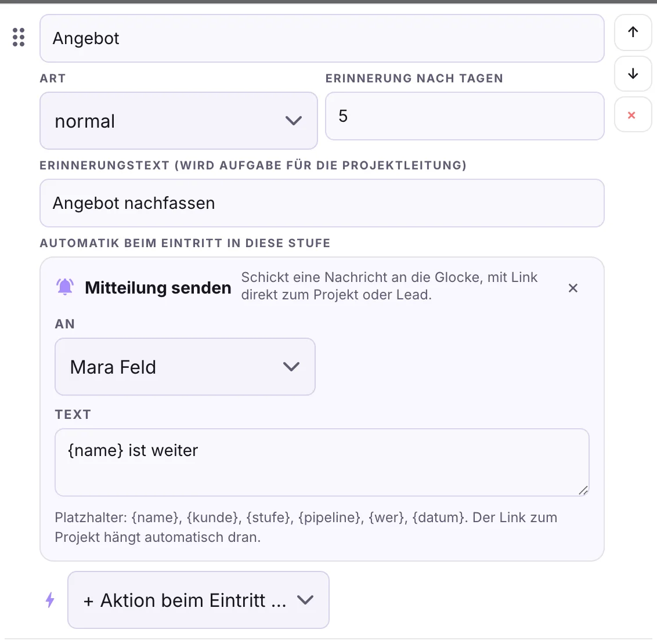Click the Mitteilung senden heading
Image resolution: width=657 pixels, height=644 pixels.
(158, 288)
